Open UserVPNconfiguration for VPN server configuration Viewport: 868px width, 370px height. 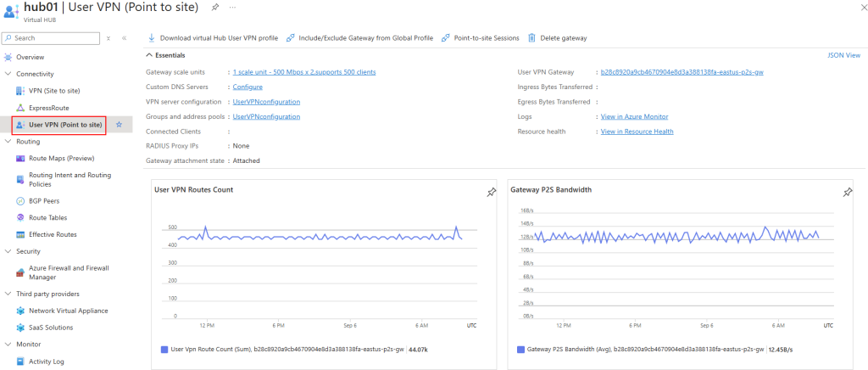point(266,102)
